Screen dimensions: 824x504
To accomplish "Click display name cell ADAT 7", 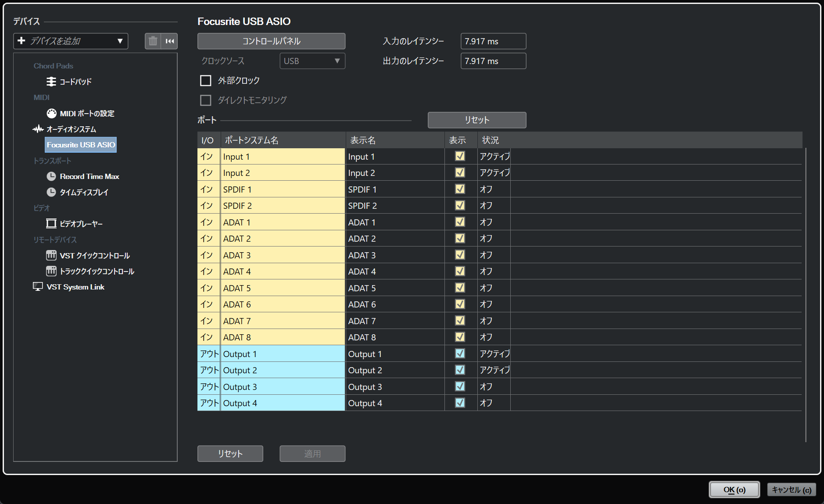I will [395, 321].
